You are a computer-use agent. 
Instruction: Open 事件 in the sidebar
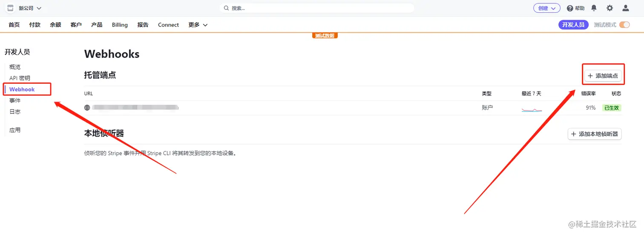click(x=15, y=100)
